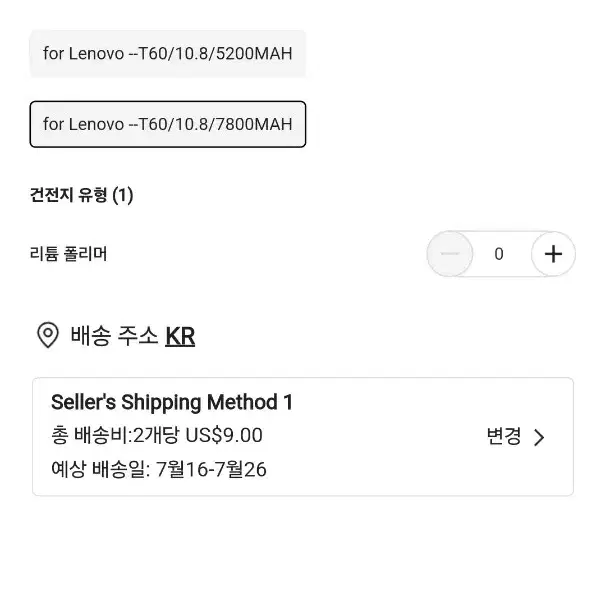Increase quantity with the plus button
This screenshot has width=606, height=606.
click(553, 254)
